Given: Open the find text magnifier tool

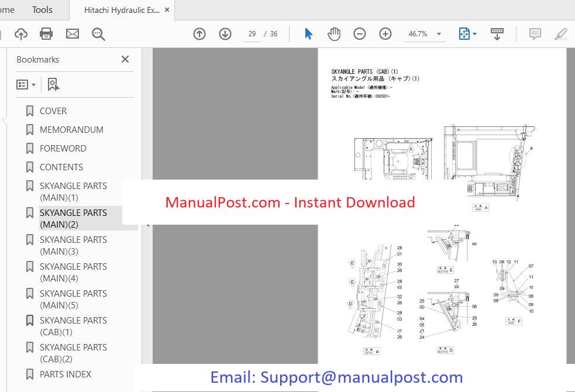Looking at the screenshot, I should coord(98,34).
